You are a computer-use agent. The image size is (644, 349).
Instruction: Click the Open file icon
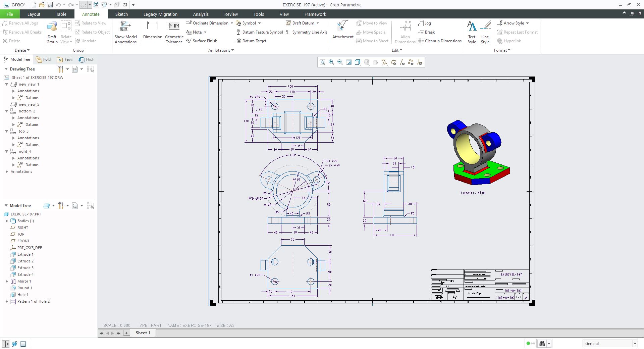click(42, 5)
